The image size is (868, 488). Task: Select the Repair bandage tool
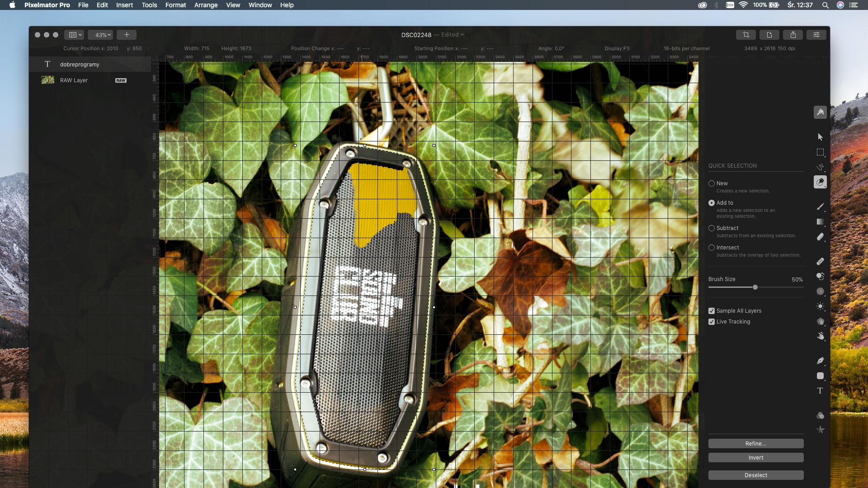tap(820, 261)
